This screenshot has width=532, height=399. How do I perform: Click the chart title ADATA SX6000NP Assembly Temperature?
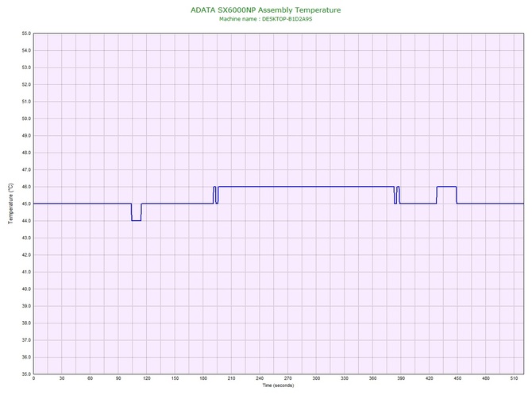click(266, 10)
